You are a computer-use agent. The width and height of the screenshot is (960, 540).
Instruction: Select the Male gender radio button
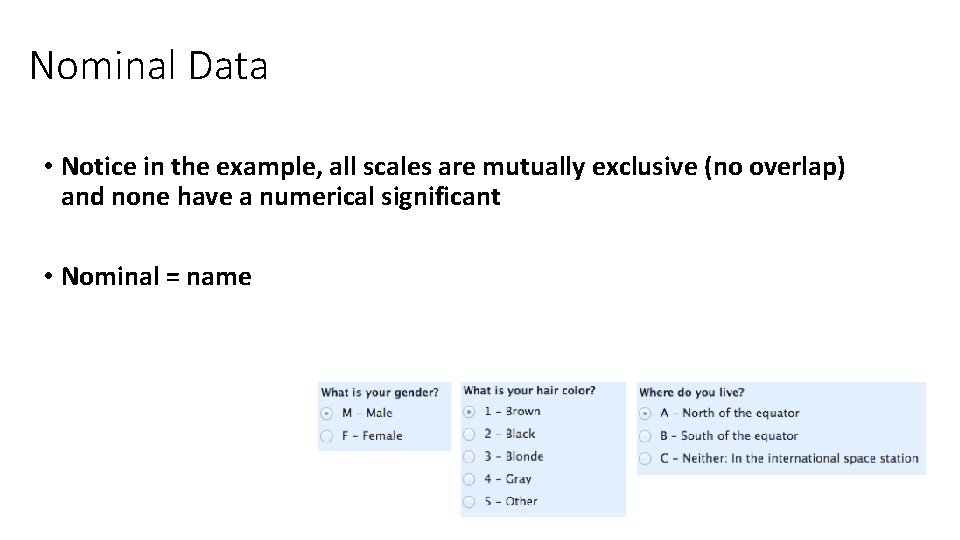click(327, 413)
